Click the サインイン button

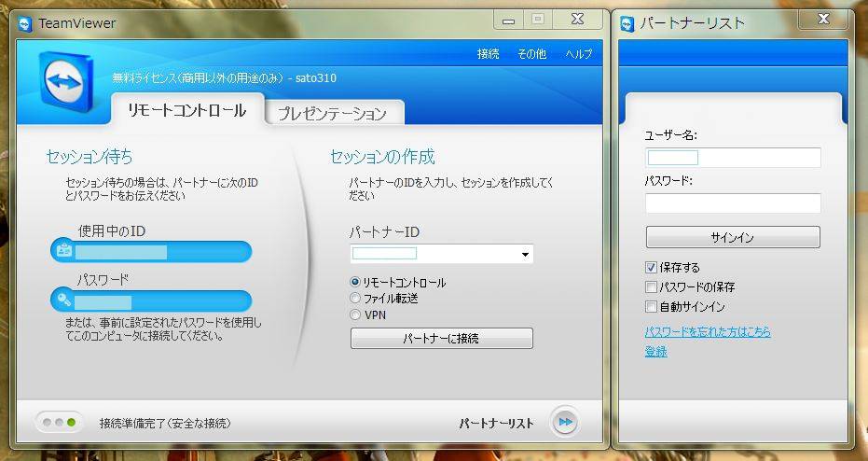point(733,237)
